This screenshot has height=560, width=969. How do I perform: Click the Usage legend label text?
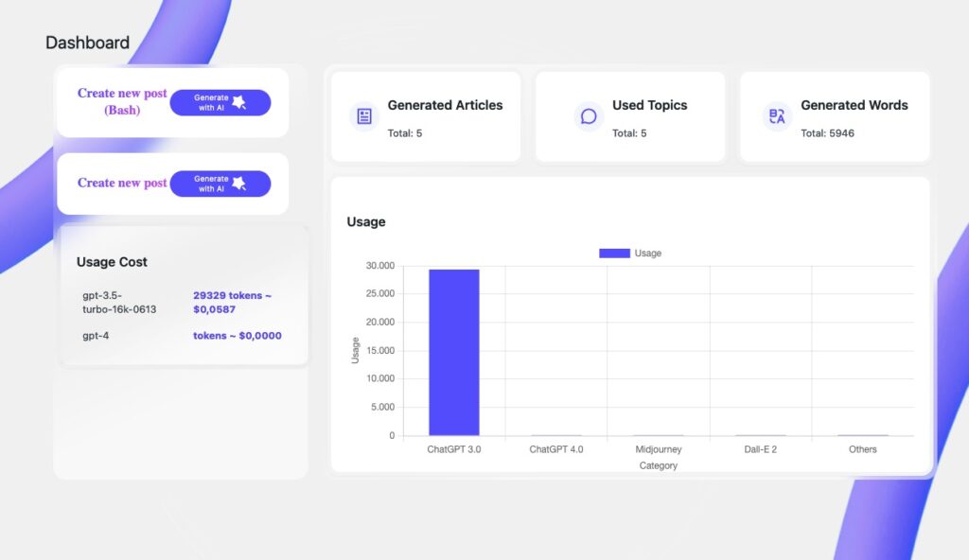(x=647, y=253)
